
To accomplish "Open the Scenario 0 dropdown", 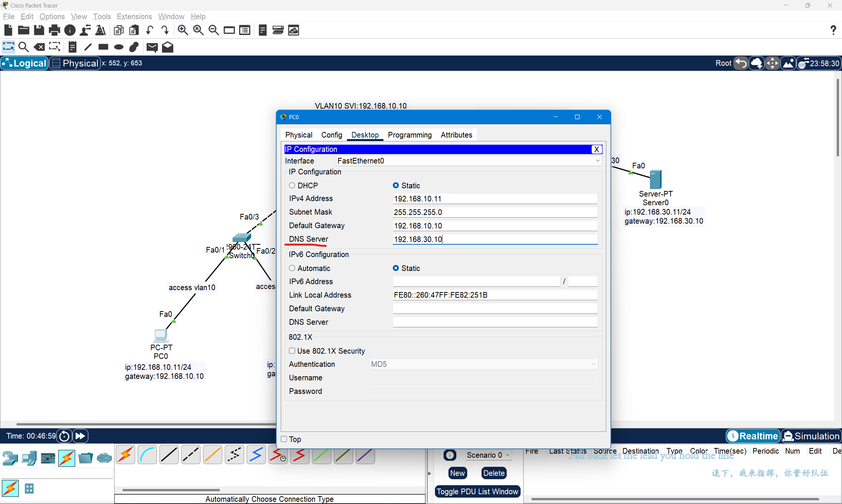I will (x=488, y=455).
